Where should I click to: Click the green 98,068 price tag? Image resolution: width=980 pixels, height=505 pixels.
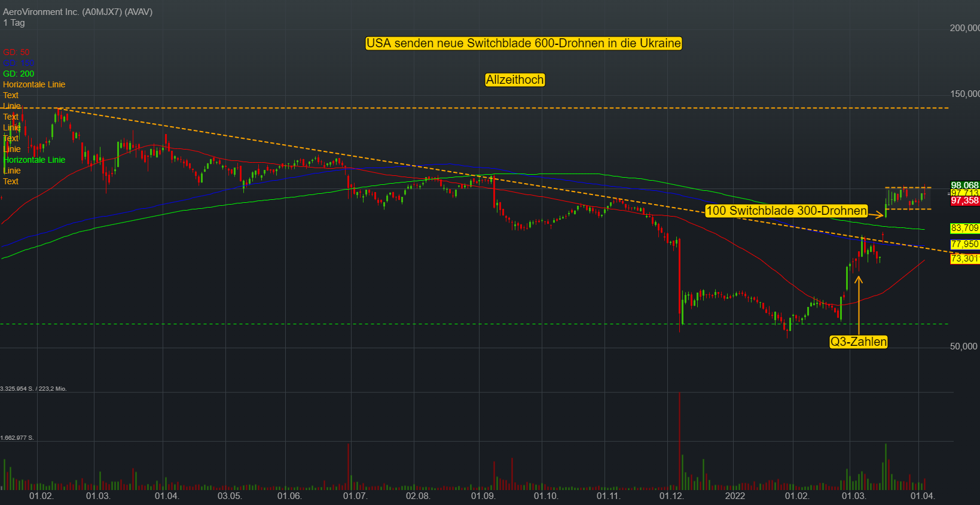click(x=965, y=185)
